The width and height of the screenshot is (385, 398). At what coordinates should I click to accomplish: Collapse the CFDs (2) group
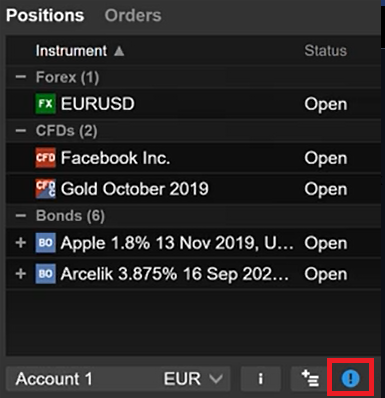[x=21, y=131]
